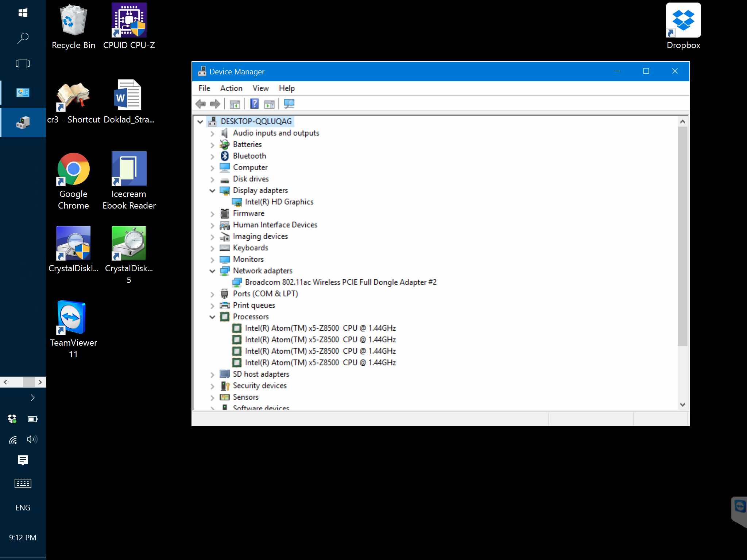Expand the Bluetooth category

pos(212,157)
